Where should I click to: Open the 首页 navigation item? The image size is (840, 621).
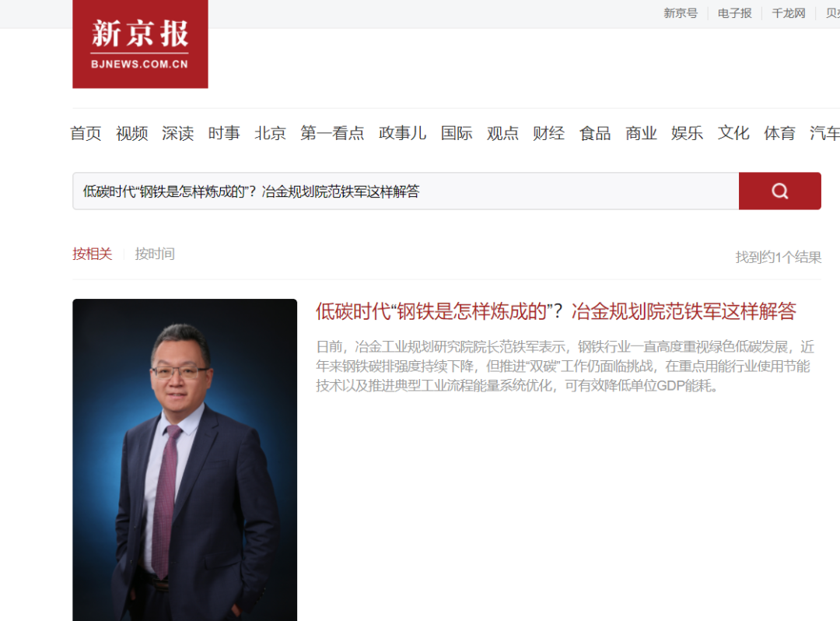pos(86,133)
